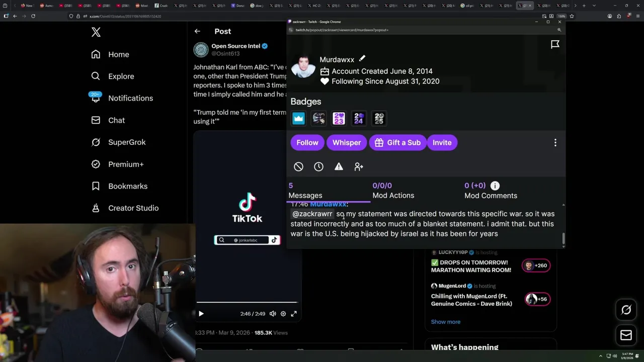
Task: Click the add moderator person icon
Action: (359, 166)
